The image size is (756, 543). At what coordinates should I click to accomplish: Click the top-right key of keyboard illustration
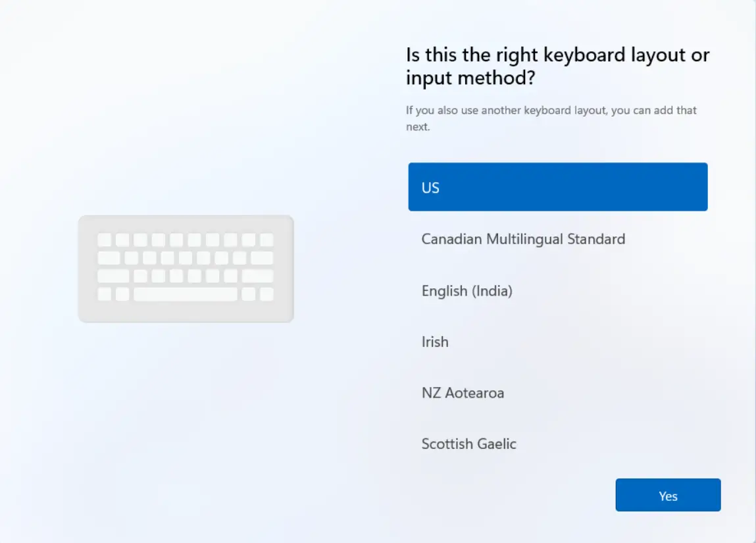pos(266,240)
